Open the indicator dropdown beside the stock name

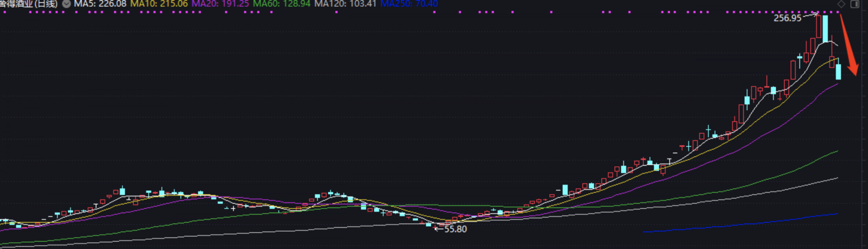(66, 4)
